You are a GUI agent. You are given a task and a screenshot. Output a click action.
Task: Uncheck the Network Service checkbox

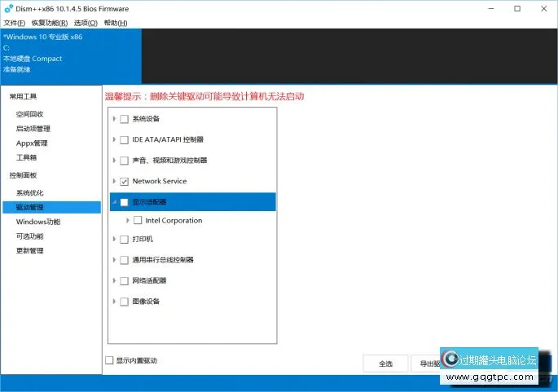[124, 181]
